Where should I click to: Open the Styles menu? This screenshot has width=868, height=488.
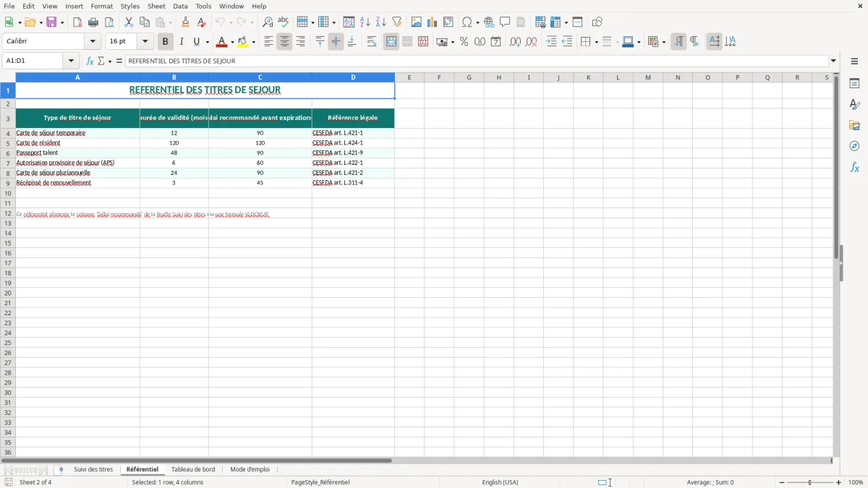[130, 6]
